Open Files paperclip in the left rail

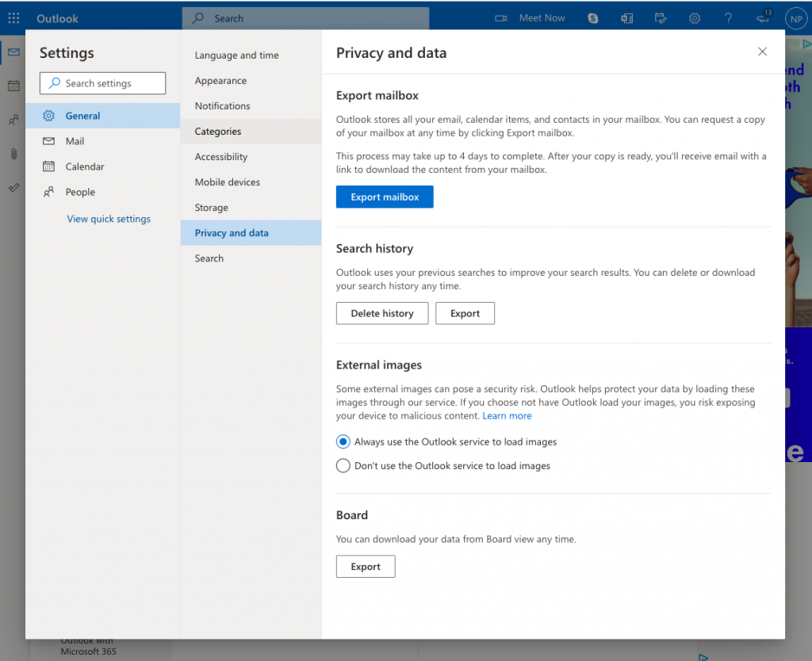point(14,154)
